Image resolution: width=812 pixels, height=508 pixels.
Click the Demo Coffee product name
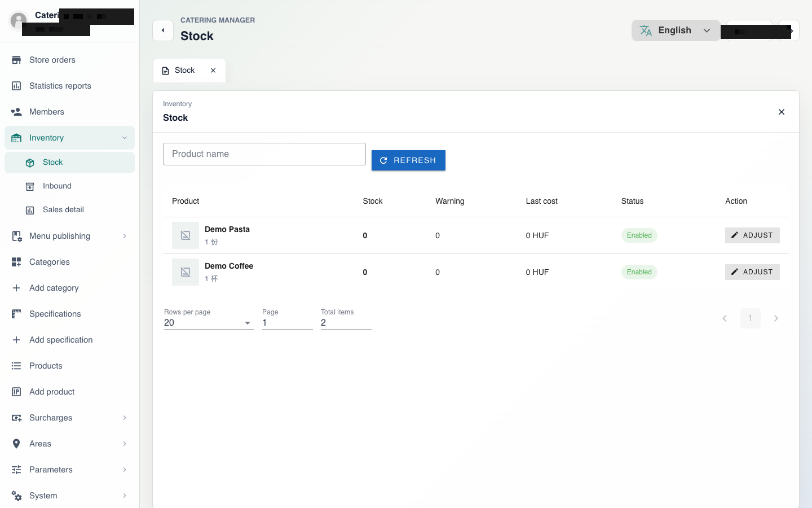click(x=229, y=266)
